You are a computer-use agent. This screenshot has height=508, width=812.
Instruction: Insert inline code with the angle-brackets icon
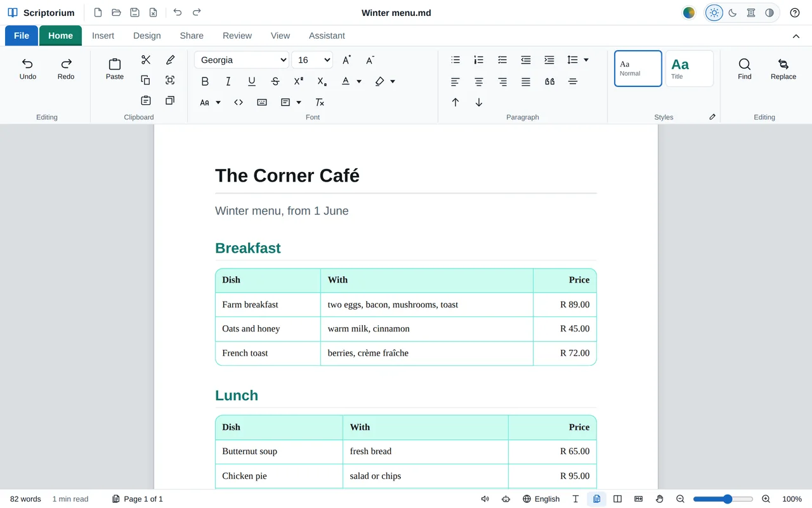coord(239,102)
